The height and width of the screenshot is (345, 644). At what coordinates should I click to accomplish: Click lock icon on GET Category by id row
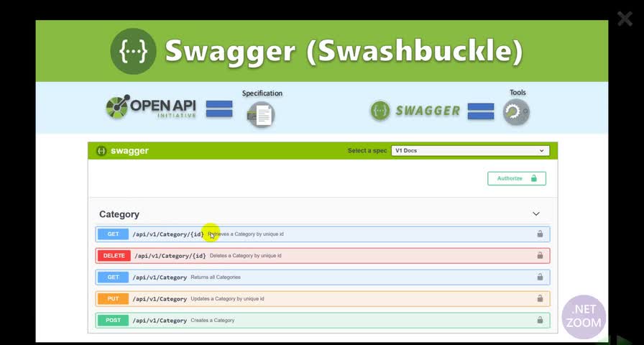click(x=540, y=234)
